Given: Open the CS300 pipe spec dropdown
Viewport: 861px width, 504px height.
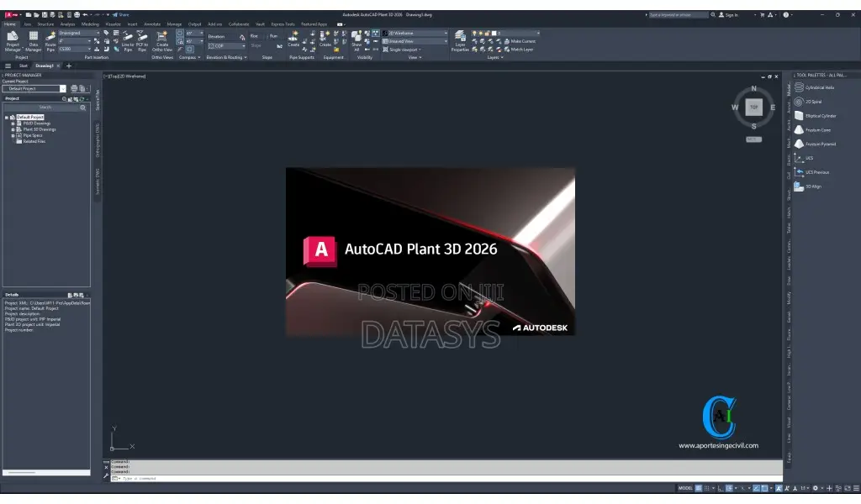Looking at the screenshot, I should (75, 50).
